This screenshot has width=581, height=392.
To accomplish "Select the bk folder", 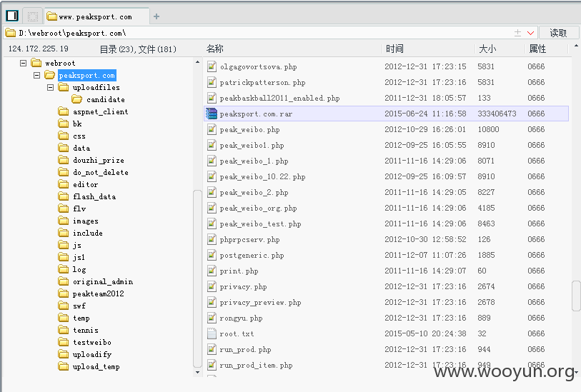I will tap(77, 124).
